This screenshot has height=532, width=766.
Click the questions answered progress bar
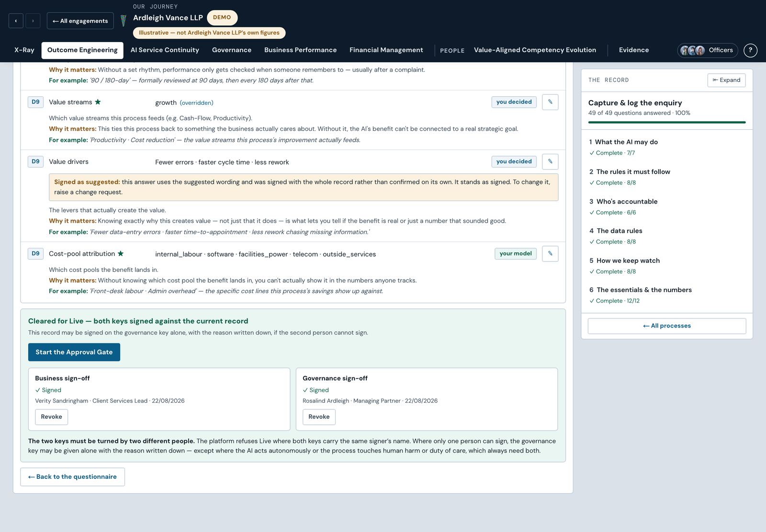coord(667,123)
